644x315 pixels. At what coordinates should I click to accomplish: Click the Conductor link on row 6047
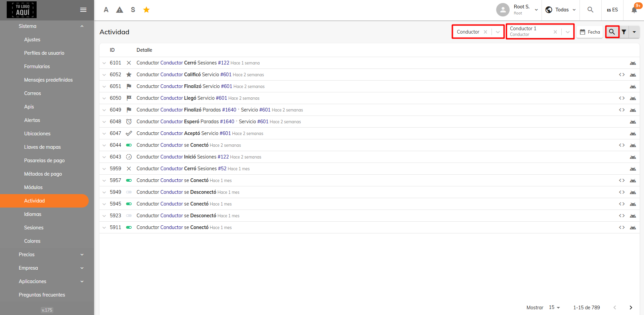click(x=172, y=133)
